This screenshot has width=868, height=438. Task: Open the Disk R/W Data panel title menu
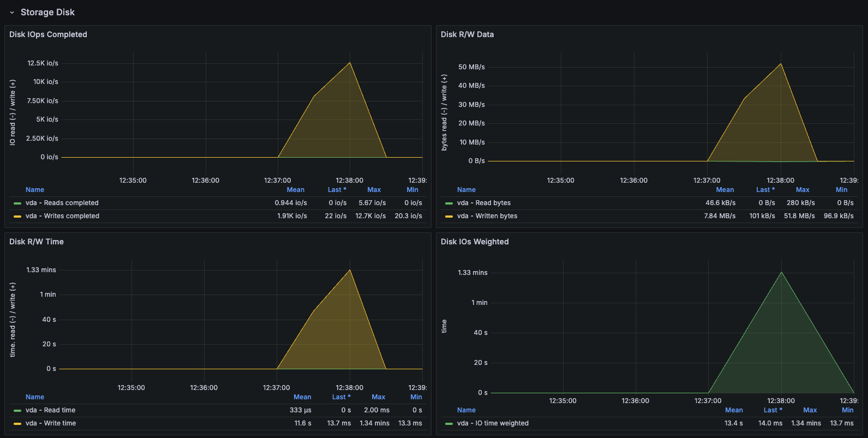(x=467, y=34)
